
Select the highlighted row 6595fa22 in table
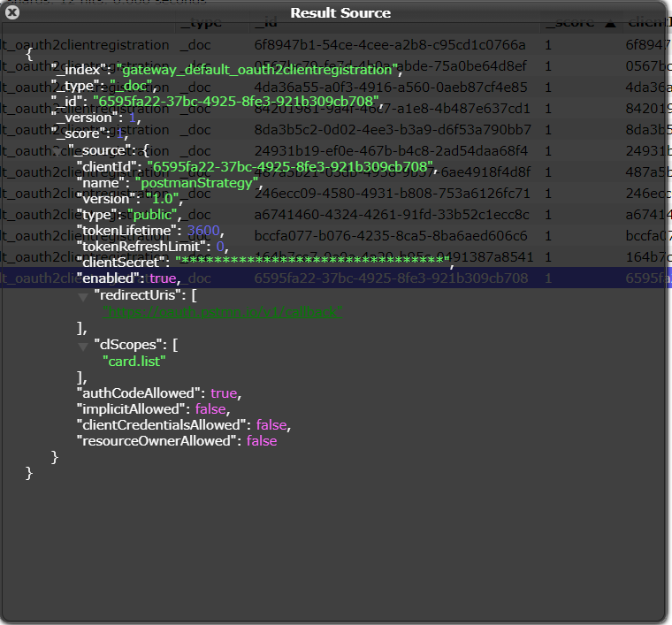click(x=390, y=278)
